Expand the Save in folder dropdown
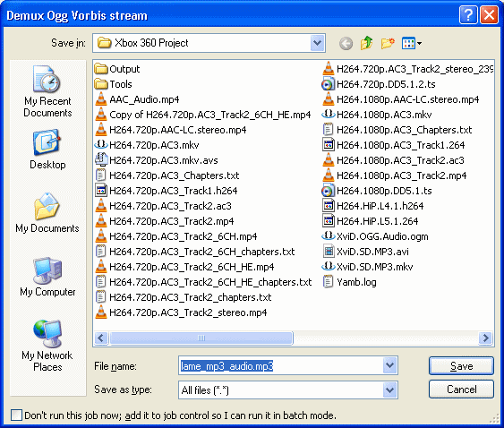The width and height of the screenshot is (504, 428). pyautogui.click(x=317, y=43)
